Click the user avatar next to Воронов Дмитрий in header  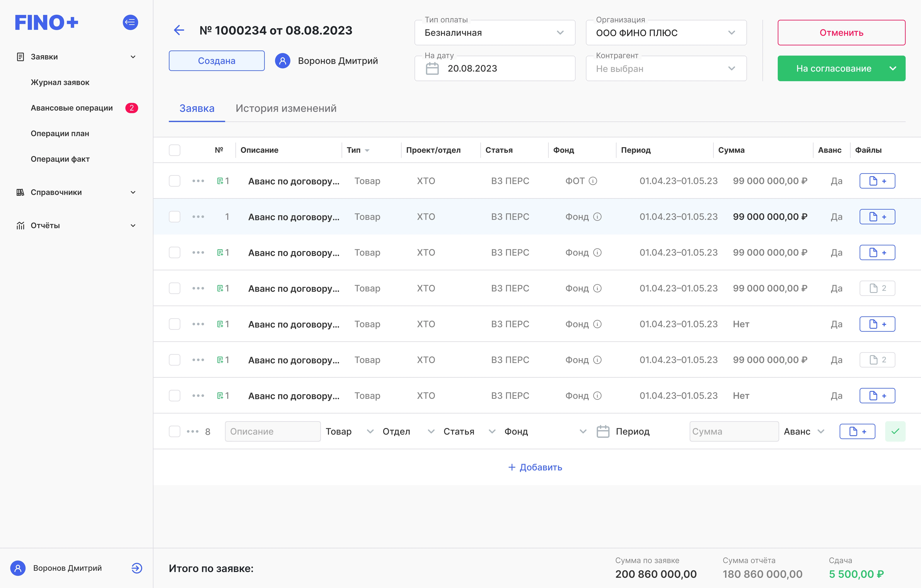pos(283,61)
